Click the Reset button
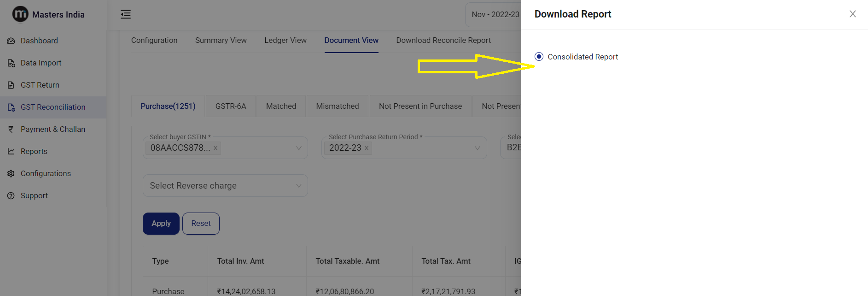Viewport: 868px width, 296px height. (x=201, y=224)
